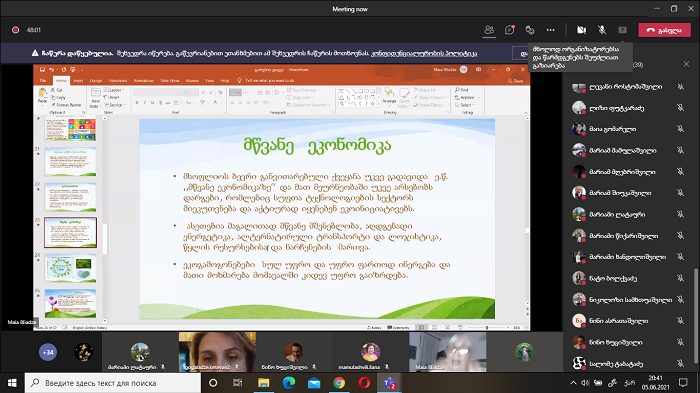Viewport: 700px width, 393px height.
Task: Toggle Underline formatting
Action: click(152, 103)
